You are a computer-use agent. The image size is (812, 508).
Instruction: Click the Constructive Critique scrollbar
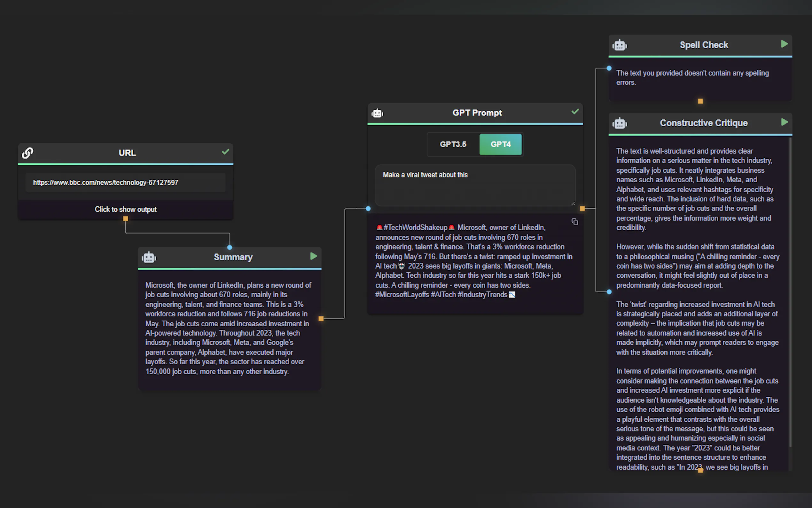coord(790,292)
